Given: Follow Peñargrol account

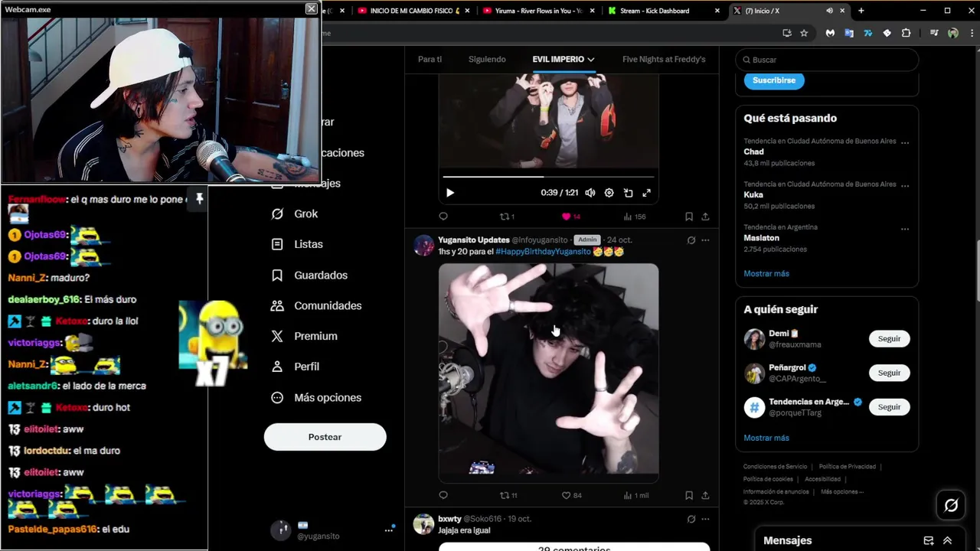Looking at the screenshot, I should click(x=889, y=373).
